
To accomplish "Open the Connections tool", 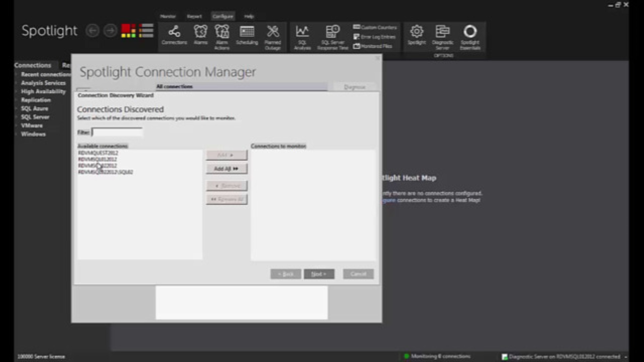I will click(x=174, y=35).
